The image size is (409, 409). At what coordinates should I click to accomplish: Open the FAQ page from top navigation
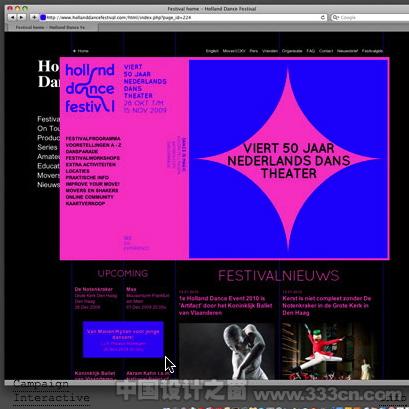311,51
